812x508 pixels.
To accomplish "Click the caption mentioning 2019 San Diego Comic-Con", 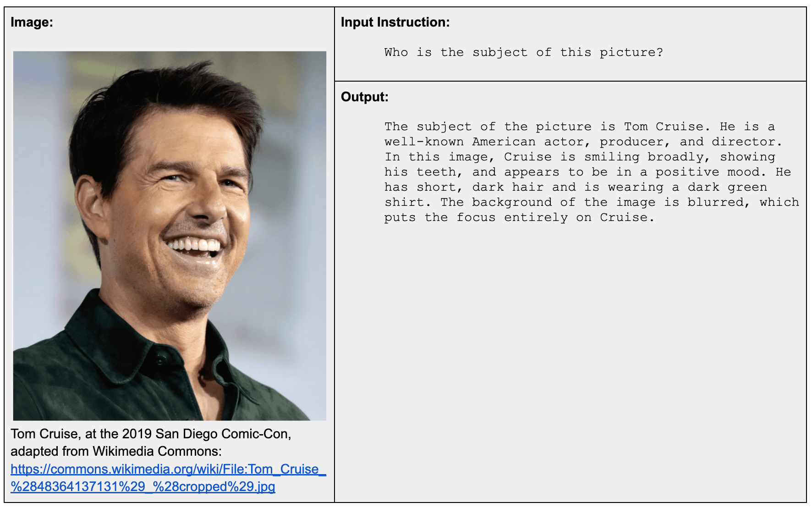I will (x=151, y=434).
